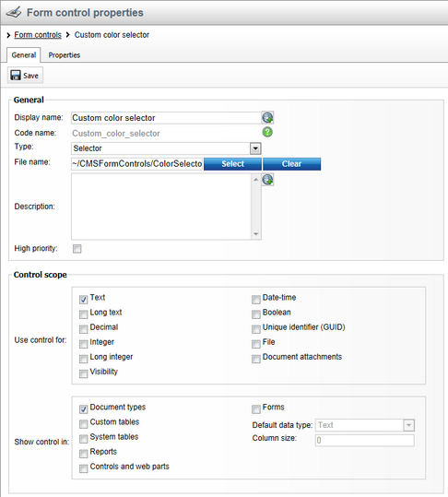448x497 pixels.
Task: Click the Column size field
Action: [365, 440]
